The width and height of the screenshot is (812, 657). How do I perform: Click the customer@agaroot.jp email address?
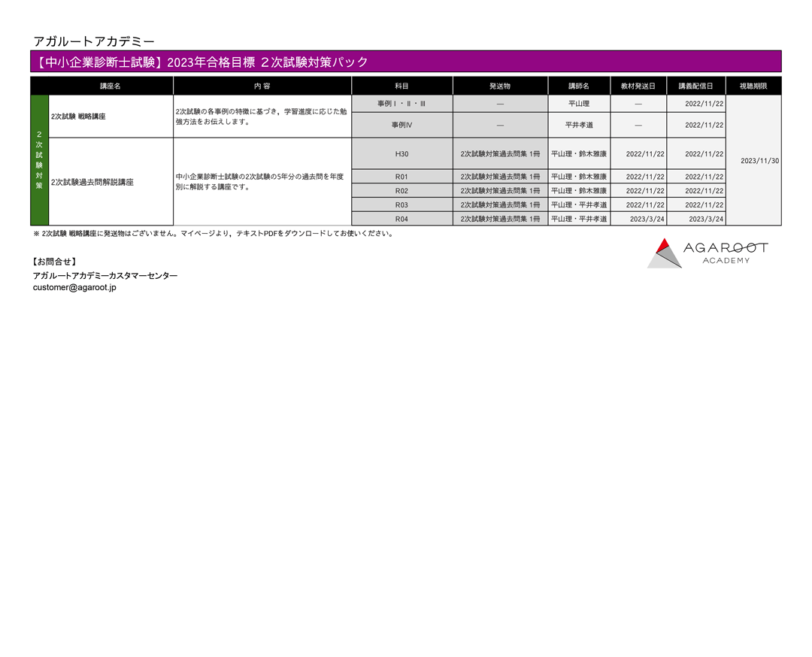click(x=74, y=287)
